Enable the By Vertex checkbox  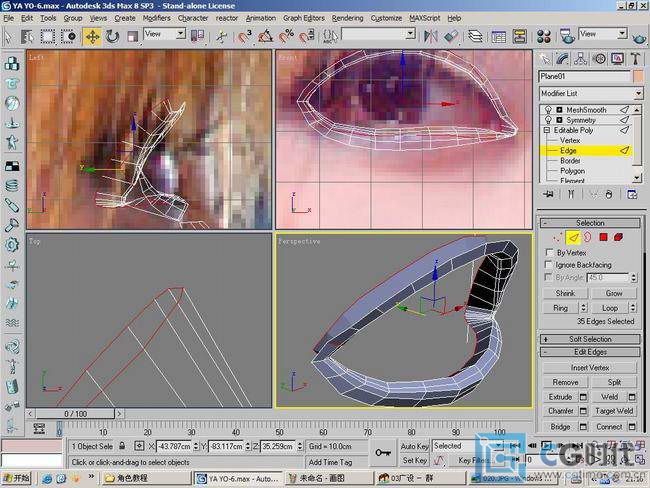549,252
